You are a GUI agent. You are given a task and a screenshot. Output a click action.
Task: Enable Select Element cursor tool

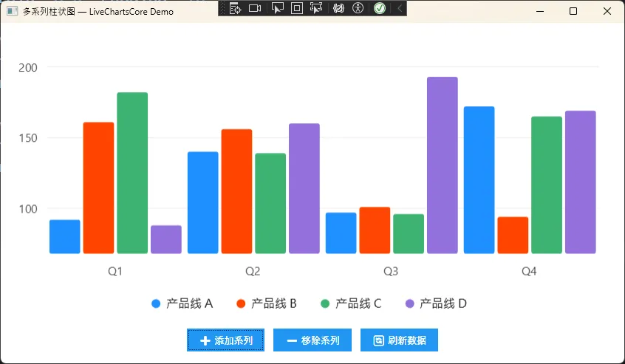pos(278,8)
